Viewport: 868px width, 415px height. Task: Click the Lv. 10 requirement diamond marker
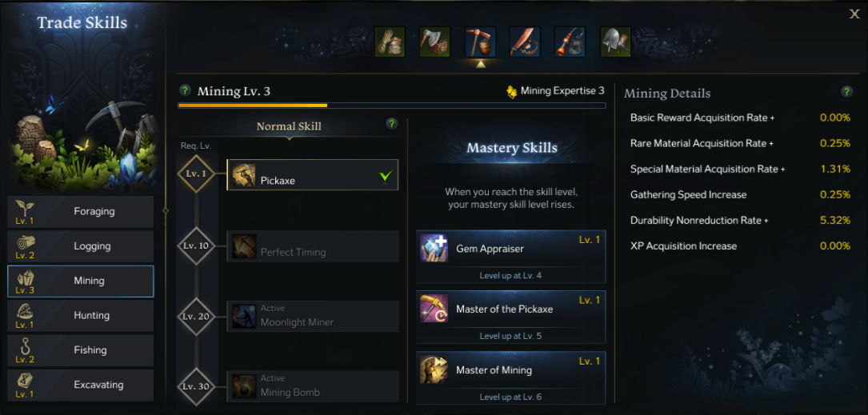(x=197, y=245)
